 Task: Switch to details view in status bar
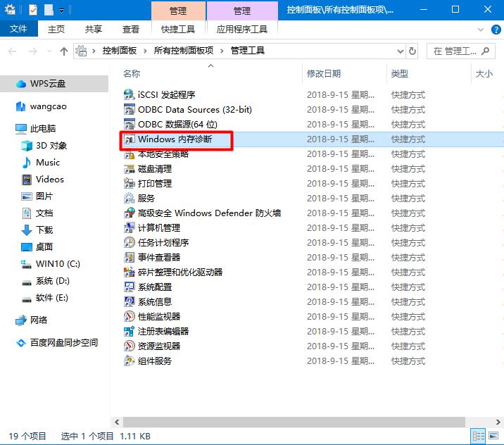[479, 437]
